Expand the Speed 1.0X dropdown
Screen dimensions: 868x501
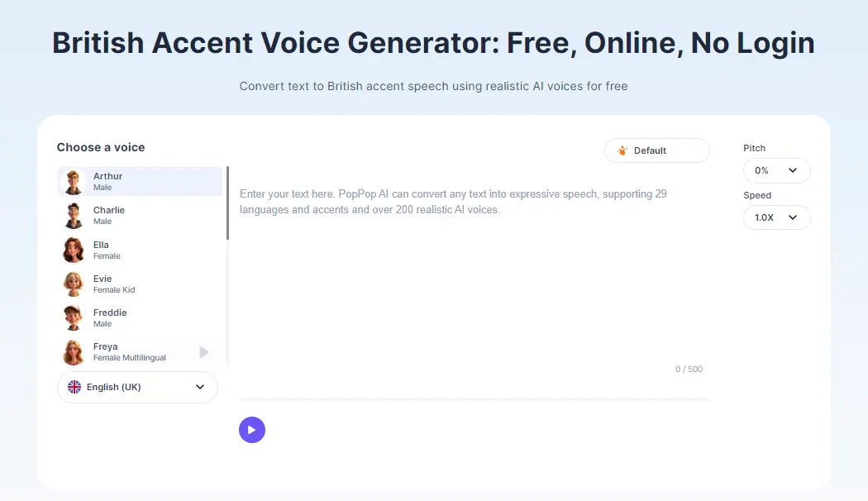tap(776, 217)
